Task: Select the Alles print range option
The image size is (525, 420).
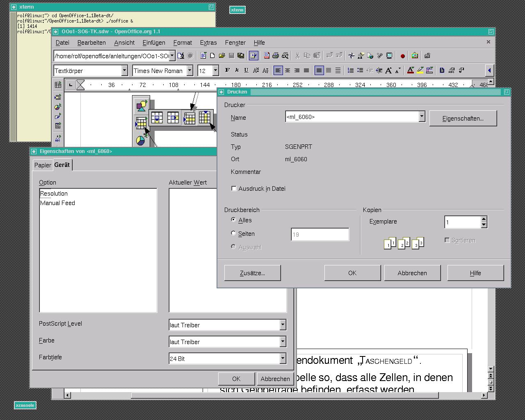Action: tap(233, 220)
